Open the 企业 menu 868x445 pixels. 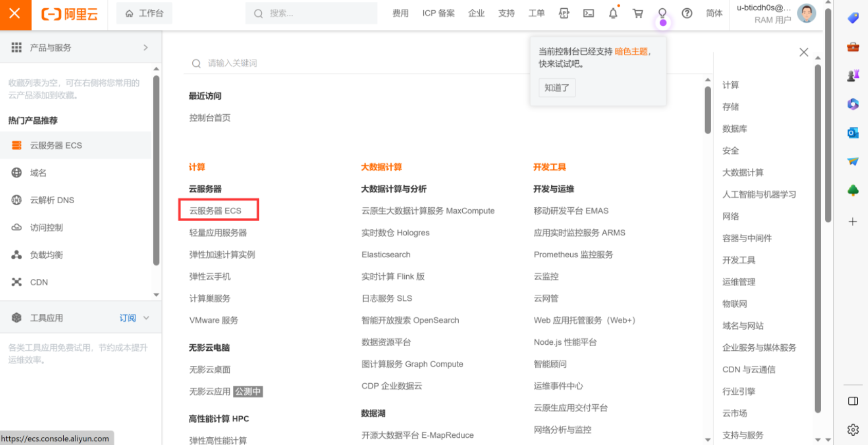476,13
